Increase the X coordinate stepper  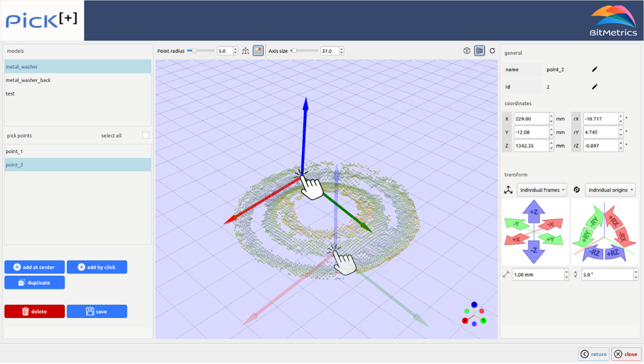click(x=551, y=116)
